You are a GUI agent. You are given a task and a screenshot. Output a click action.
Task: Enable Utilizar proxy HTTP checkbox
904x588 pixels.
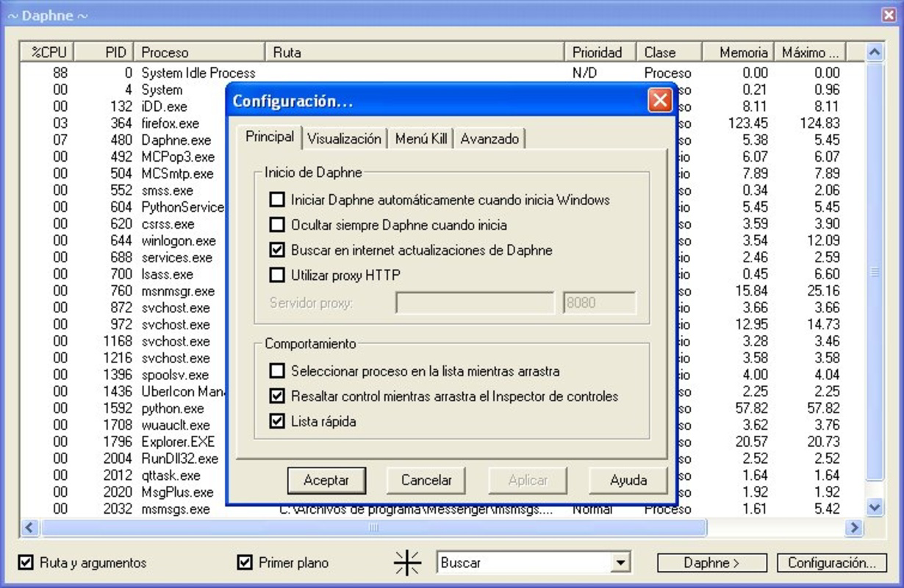276,276
